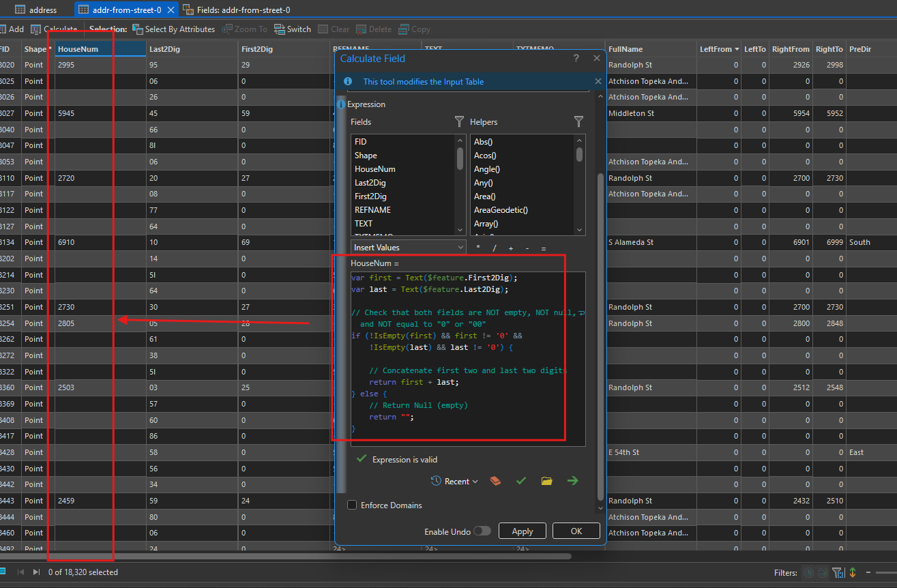The image size is (897, 588).
Task: Click the Clear selection toolbar icon
Action: tap(323, 29)
